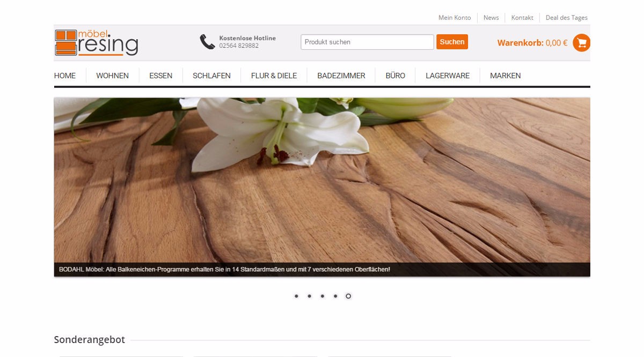Go to the Home navigation item
The width and height of the screenshot is (644, 357).
(x=65, y=76)
